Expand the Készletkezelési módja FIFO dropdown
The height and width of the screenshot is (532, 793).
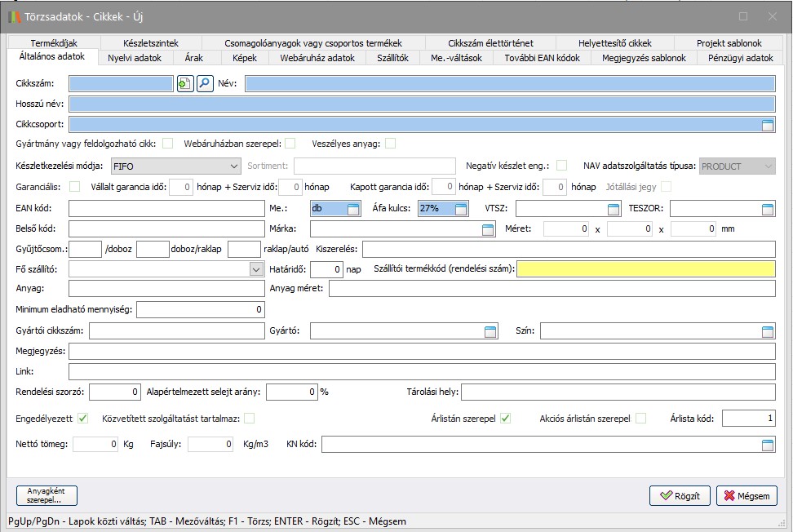coord(233,166)
